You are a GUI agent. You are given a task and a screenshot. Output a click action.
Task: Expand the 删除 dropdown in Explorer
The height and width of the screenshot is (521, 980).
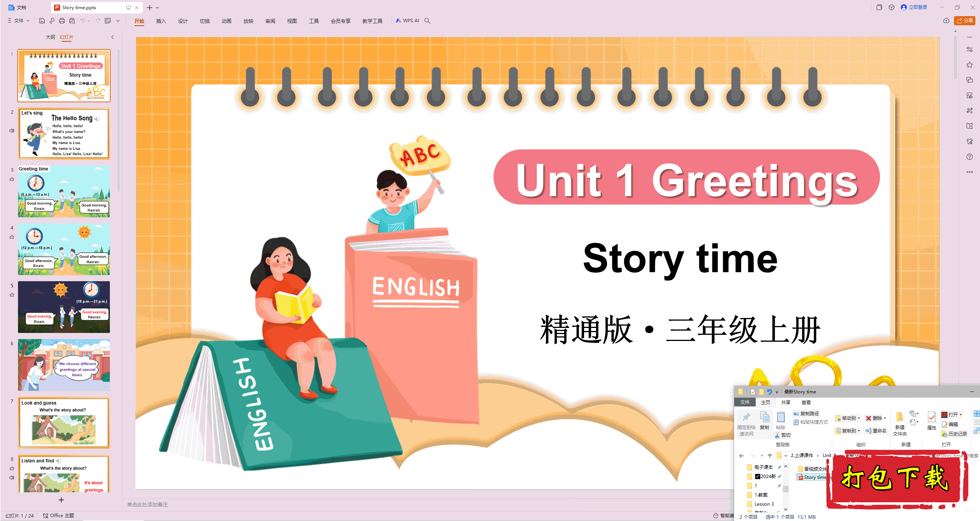[885, 418]
